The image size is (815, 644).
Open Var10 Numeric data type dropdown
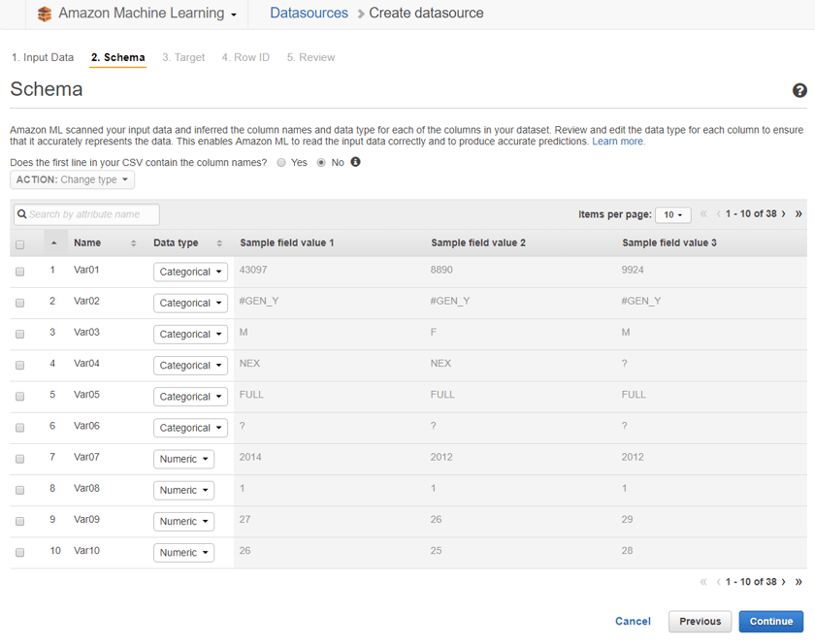183,553
